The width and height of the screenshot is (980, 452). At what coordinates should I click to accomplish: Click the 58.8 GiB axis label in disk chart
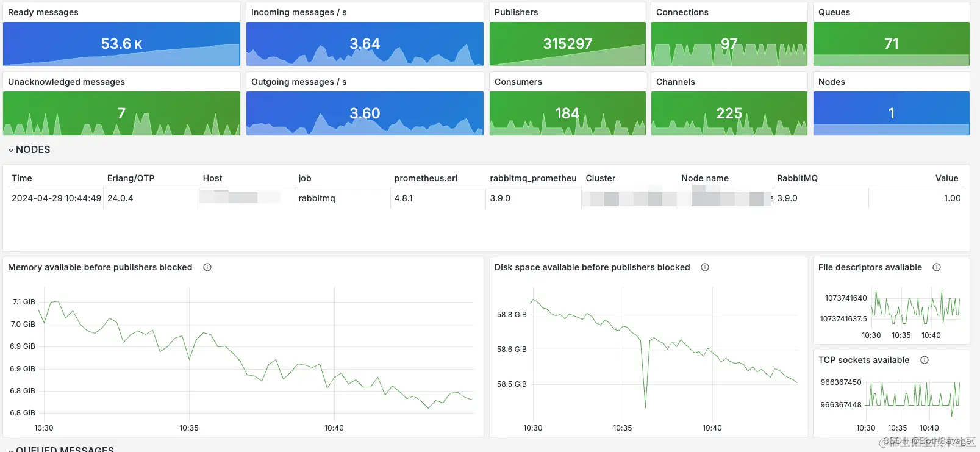pyautogui.click(x=511, y=315)
